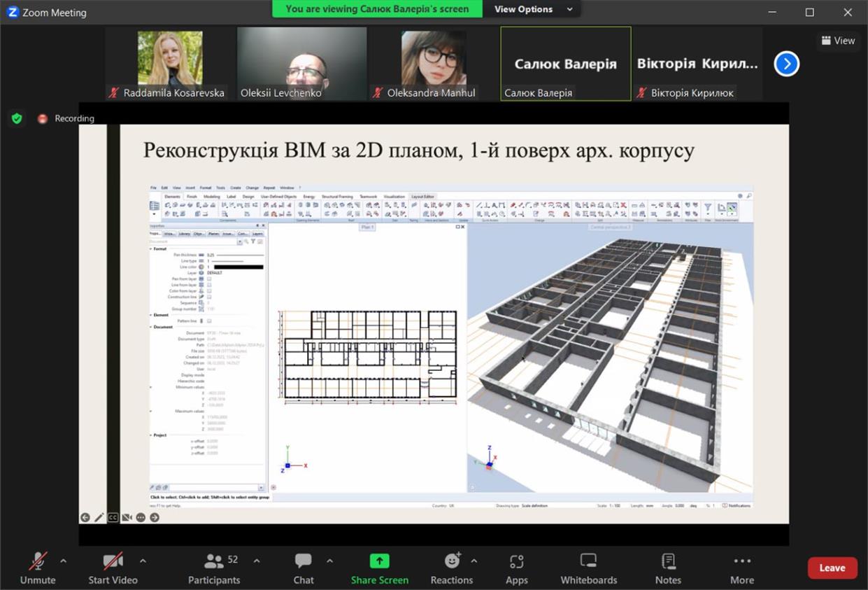Screen dimensions: 868x590
Task: Click 'You are viewing Салюк Валерія's screen' banner
Action: point(377,9)
